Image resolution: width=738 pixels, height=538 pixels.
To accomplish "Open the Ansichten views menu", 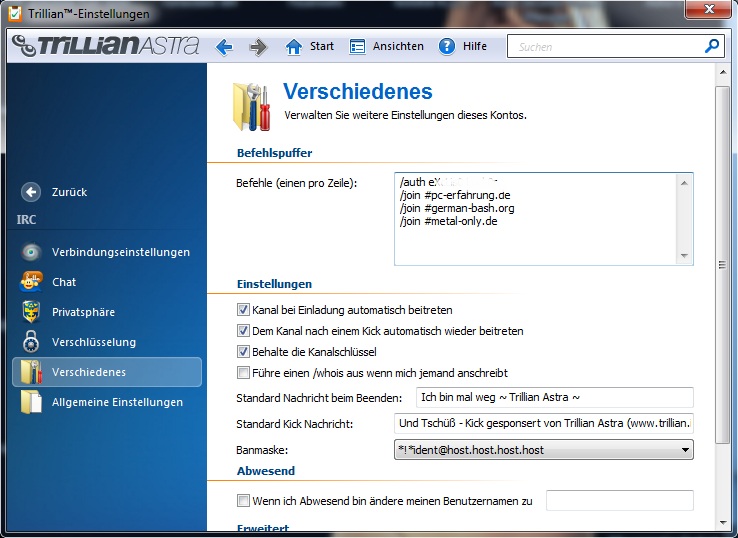I will [x=386, y=47].
